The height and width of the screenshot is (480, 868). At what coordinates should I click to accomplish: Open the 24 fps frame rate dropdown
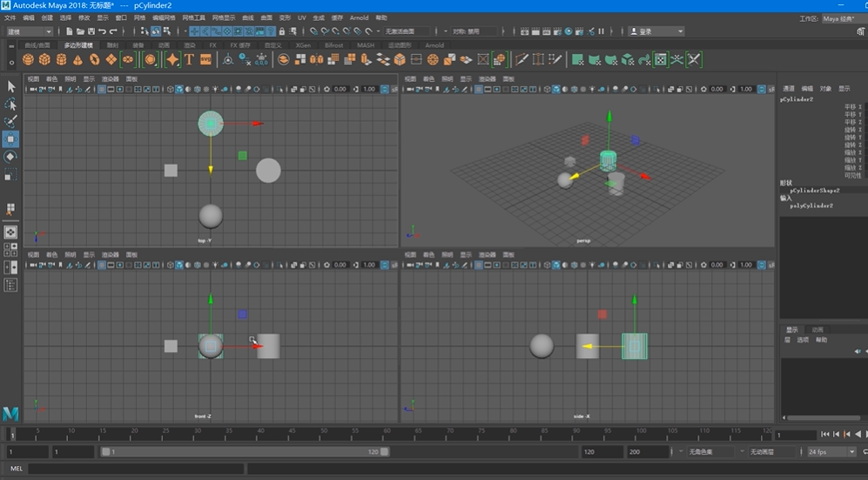pos(831,452)
